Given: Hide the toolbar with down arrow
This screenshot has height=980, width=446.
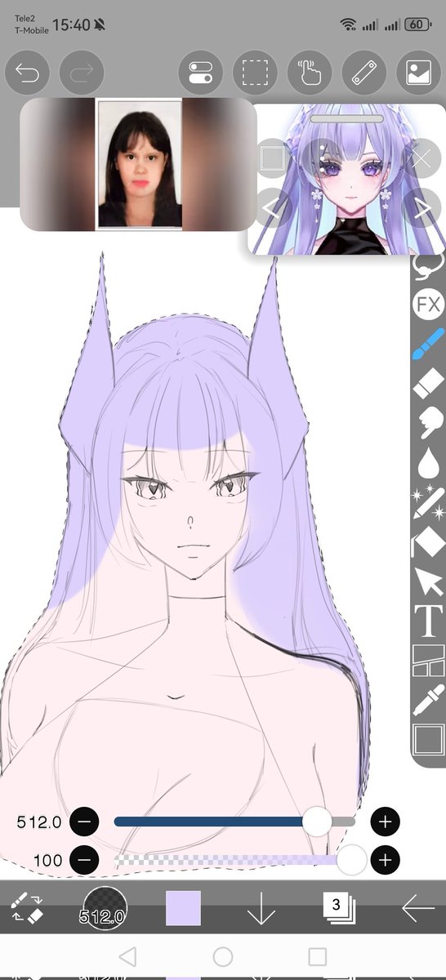Looking at the screenshot, I should pos(261,908).
